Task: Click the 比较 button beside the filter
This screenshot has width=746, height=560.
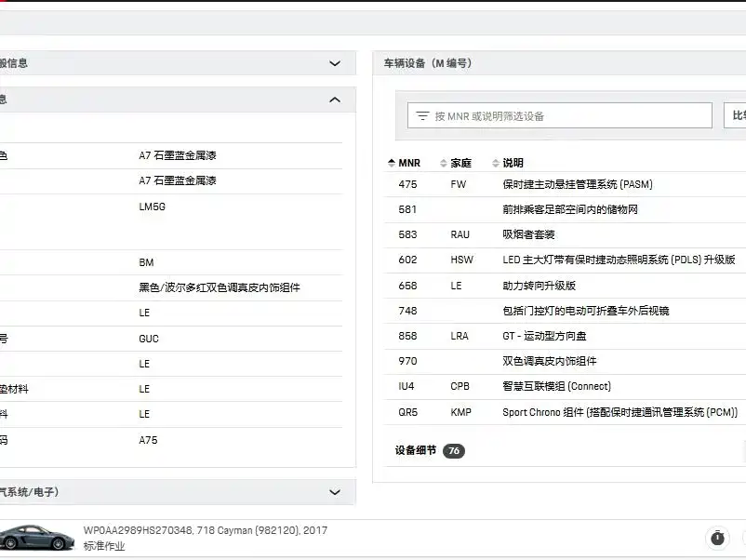Action: point(735,115)
